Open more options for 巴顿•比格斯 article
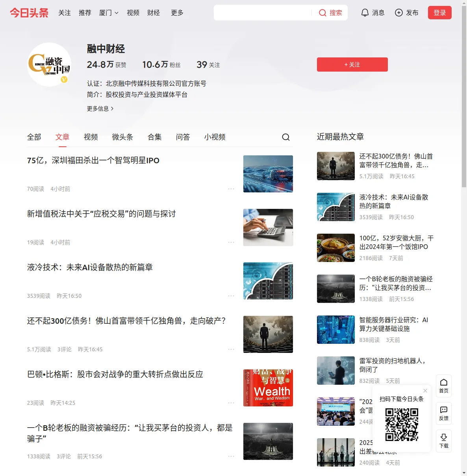467x476 pixels. point(231,403)
